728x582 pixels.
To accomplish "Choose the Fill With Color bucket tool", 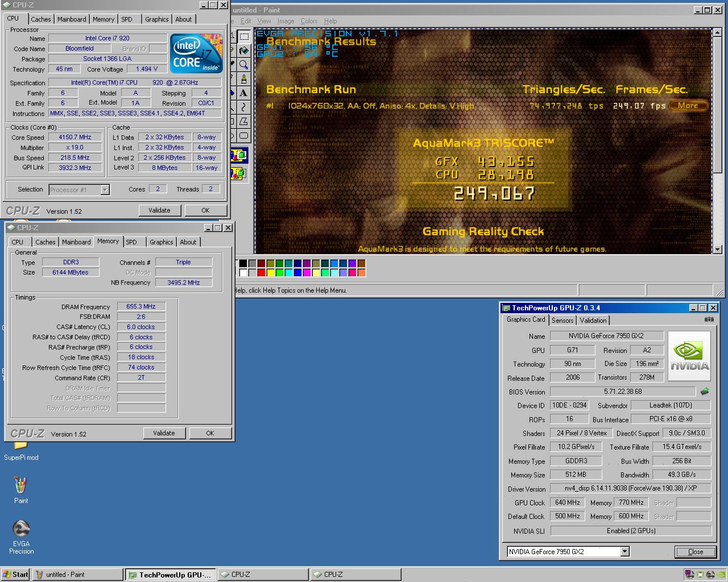I will click(244, 51).
